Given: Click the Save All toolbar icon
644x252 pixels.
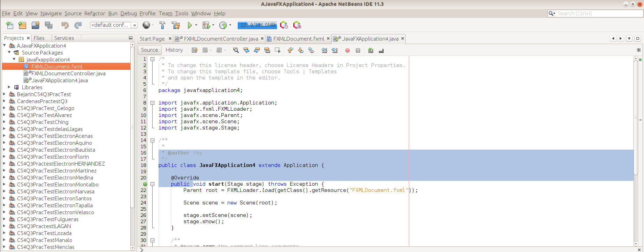Looking at the screenshot, I should [x=49, y=25].
